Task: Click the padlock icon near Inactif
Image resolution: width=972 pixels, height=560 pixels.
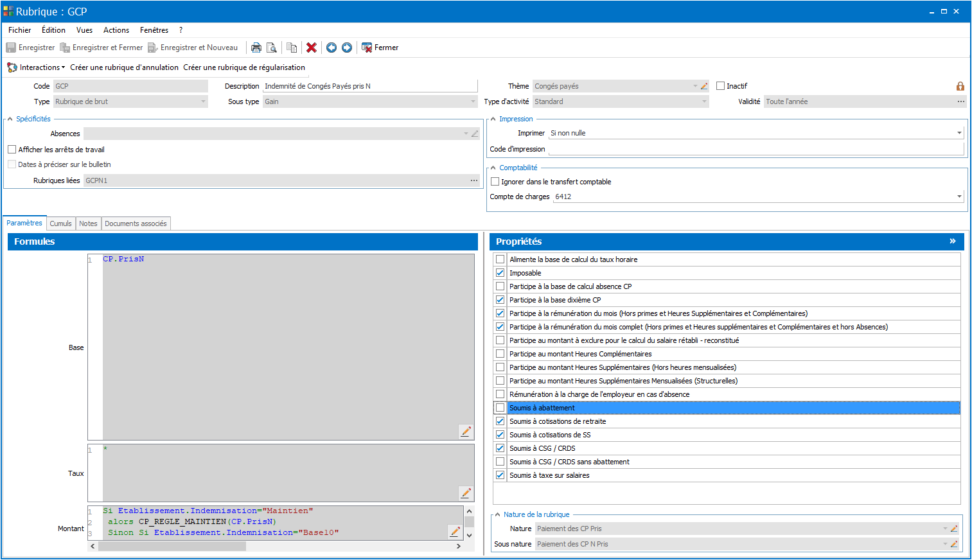Action: pos(960,86)
